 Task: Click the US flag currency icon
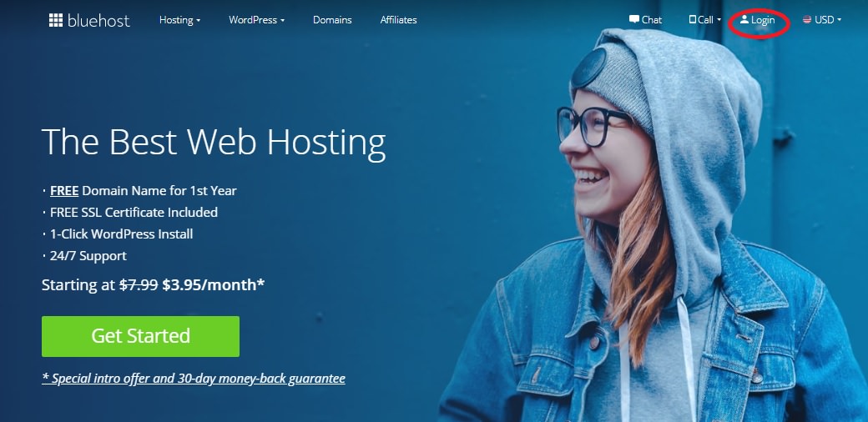click(807, 19)
